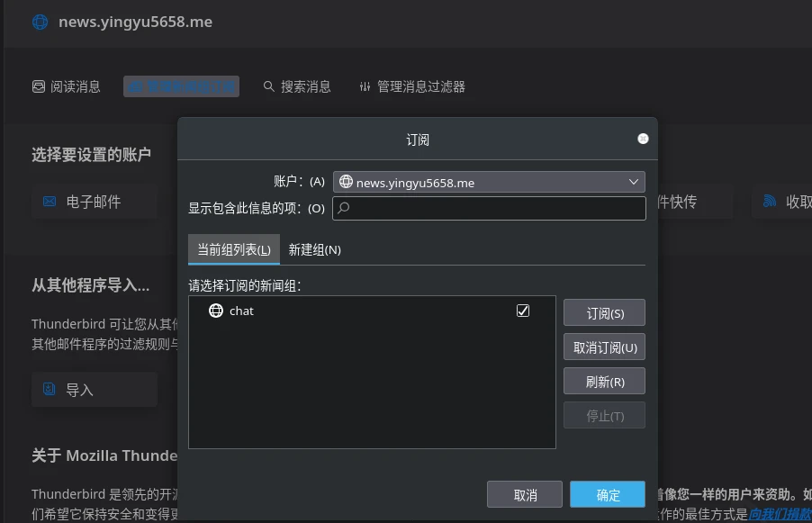The height and width of the screenshot is (523, 812).
Task: Uncheck the chat newsgroup subscription checkbox
Action: coord(523,311)
